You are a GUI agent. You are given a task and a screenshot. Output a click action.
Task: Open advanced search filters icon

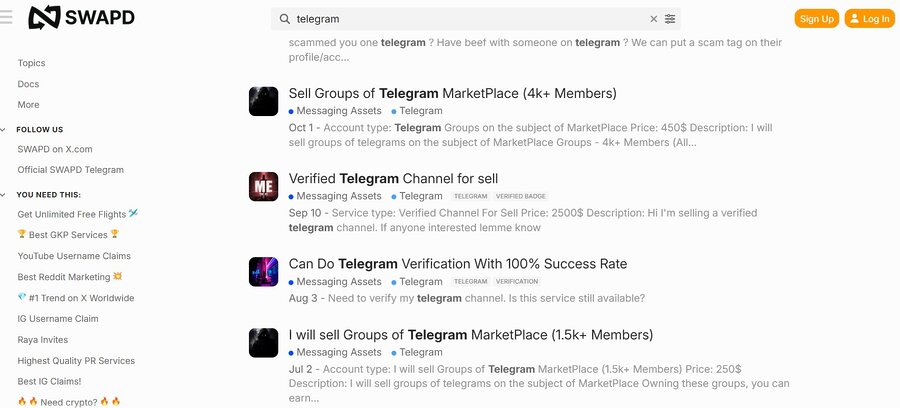670,19
